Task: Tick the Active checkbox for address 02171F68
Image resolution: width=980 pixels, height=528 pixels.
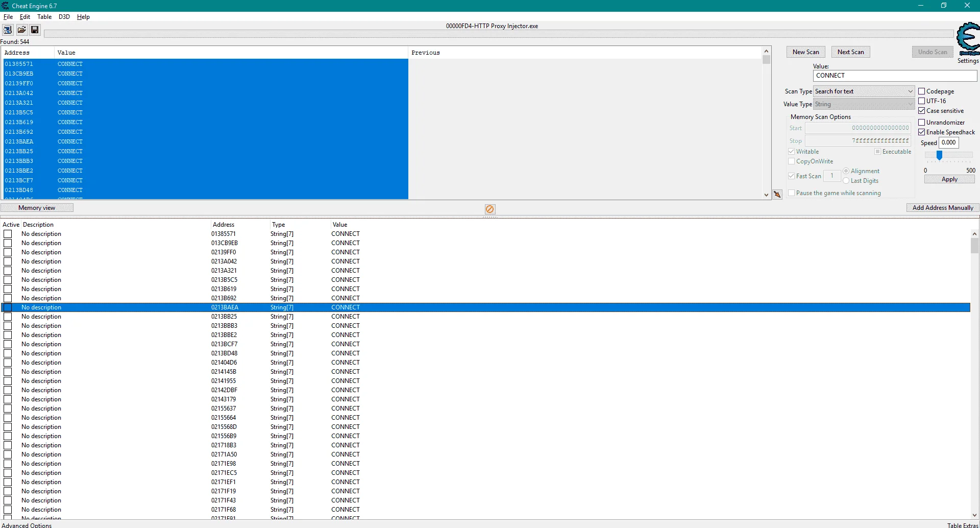Action: 8,510
